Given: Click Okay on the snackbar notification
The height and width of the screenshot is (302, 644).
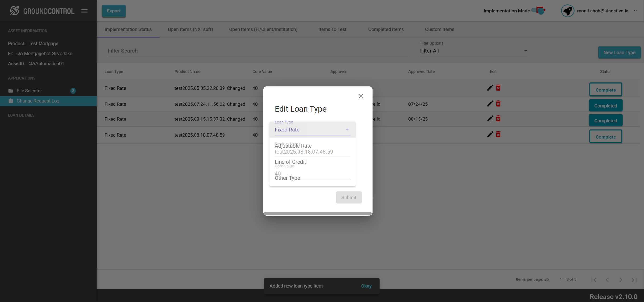Looking at the screenshot, I should coord(366,286).
